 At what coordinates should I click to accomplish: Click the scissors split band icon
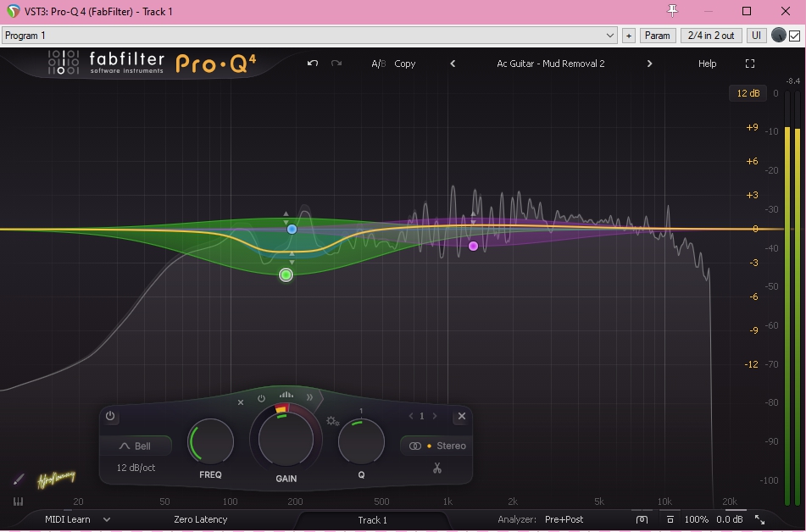pyautogui.click(x=437, y=468)
